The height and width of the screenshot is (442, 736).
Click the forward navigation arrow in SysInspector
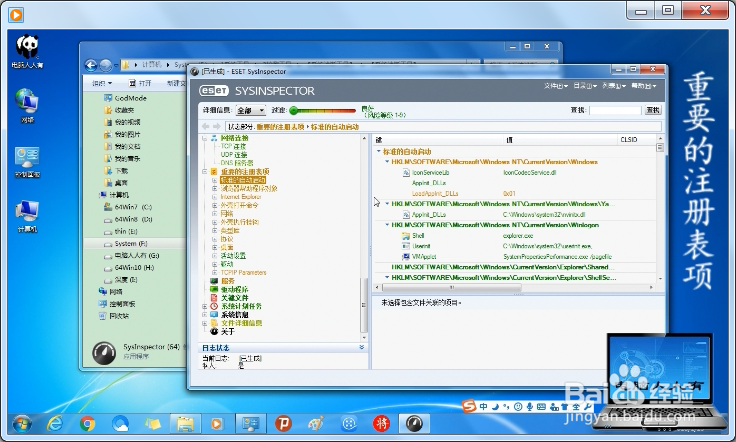[216, 127]
